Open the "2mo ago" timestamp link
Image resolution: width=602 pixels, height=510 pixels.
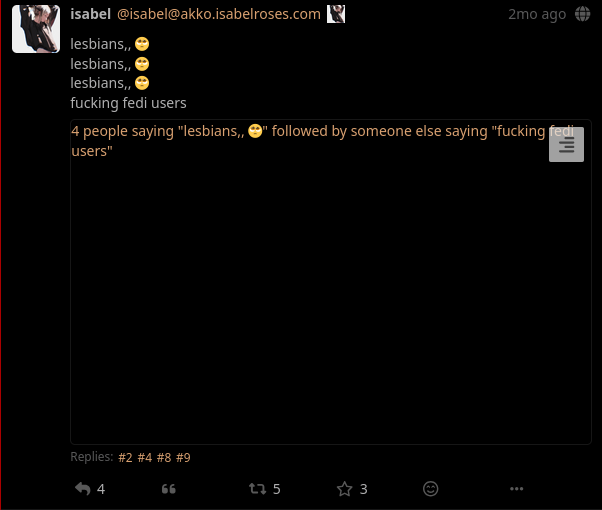[537, 14]
